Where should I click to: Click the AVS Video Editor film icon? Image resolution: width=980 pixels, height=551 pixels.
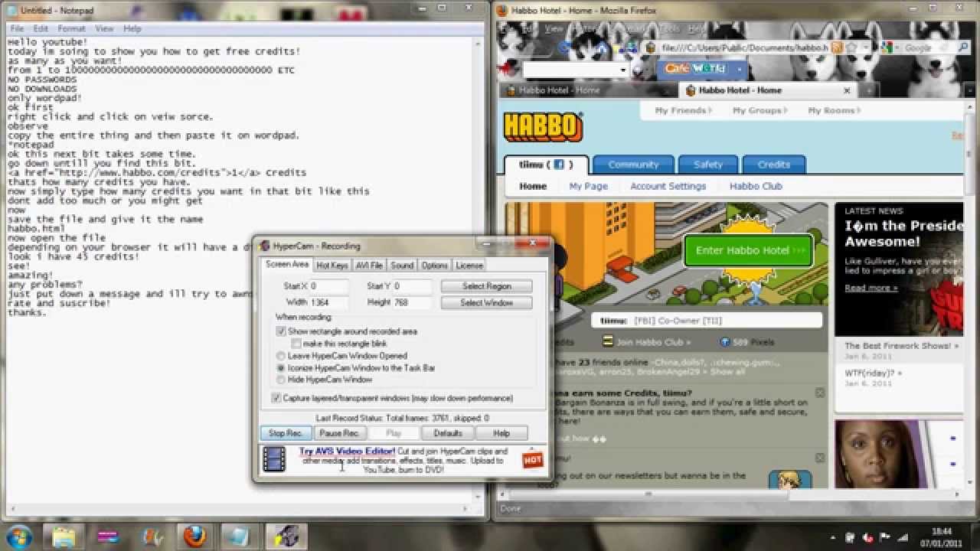[x=273, y=459]
